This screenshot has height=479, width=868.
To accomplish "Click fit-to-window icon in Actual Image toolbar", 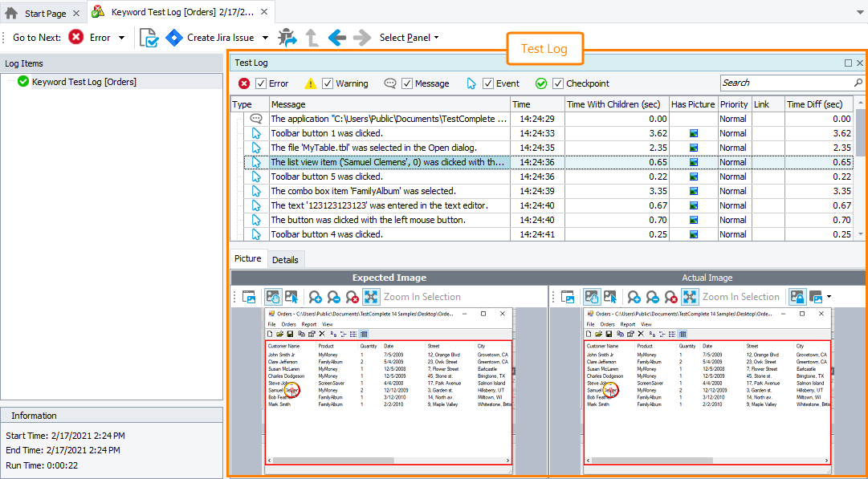I will (x=689, y=297).
